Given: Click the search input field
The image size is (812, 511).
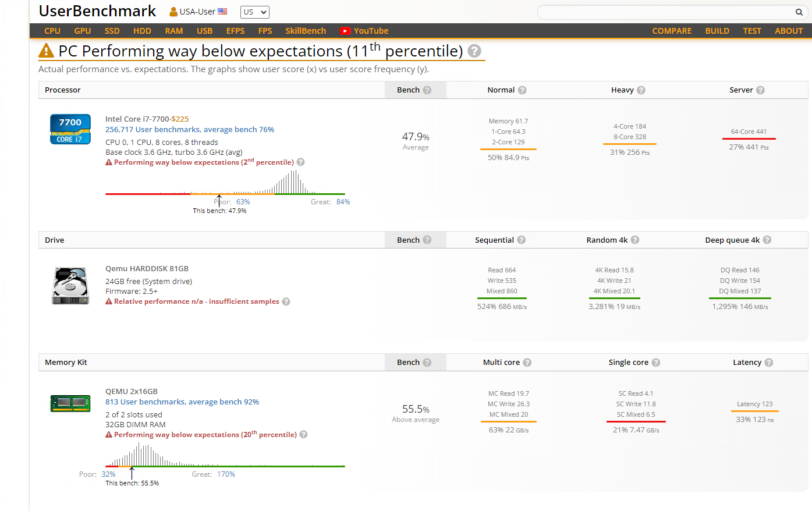Looking at the screenshot, I should (664, 12).
